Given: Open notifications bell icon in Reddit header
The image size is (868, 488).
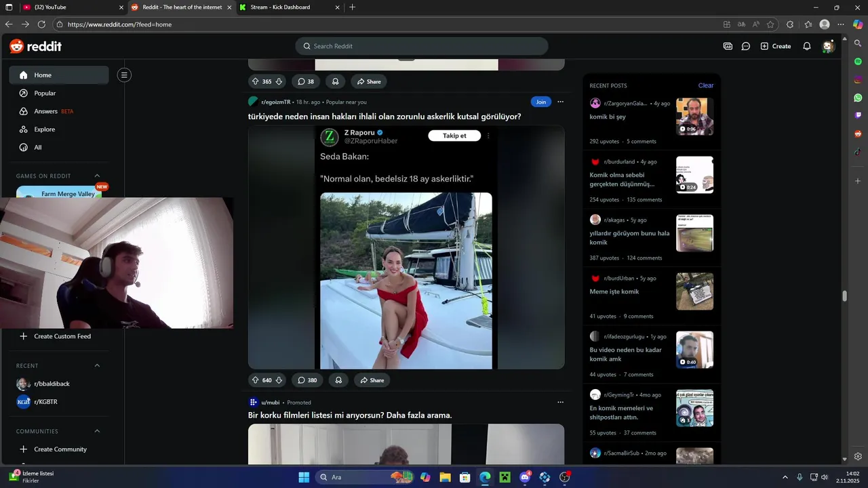Looking at the screenshot, I should pos(807,46).
